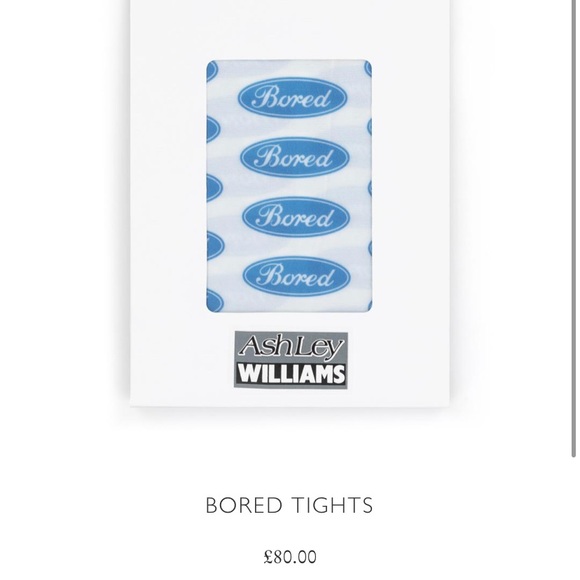Click the second Bored oval from top
Screen dimensions: 580x580
pyautogui.click(x=295, y=157)
